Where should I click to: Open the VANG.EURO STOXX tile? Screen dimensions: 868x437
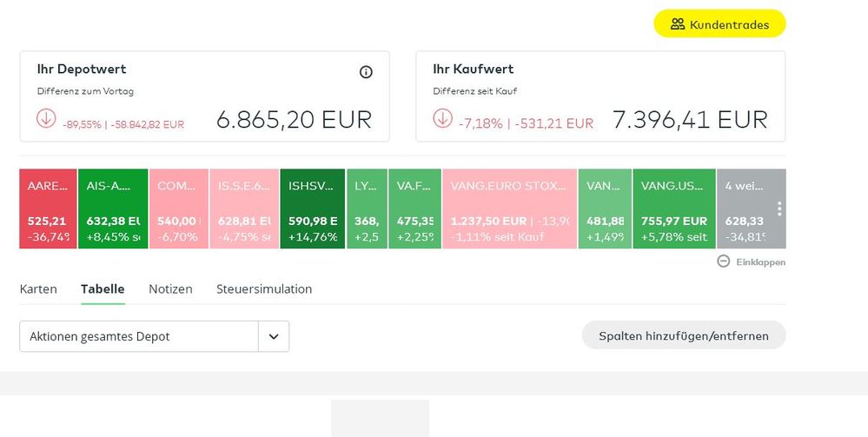(509, 209)
